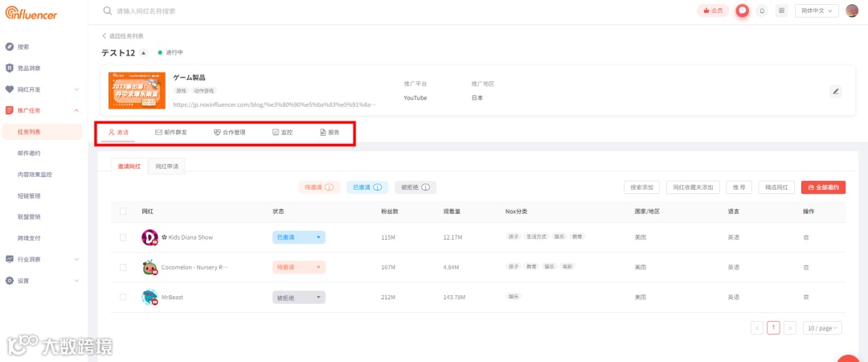Select page 1 in pagination

pos(773,327)
